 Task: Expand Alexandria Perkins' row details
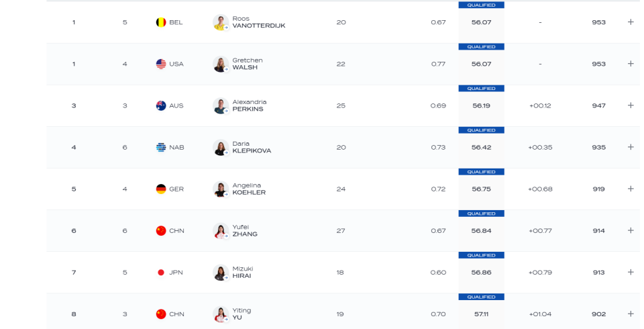(631, 105)
